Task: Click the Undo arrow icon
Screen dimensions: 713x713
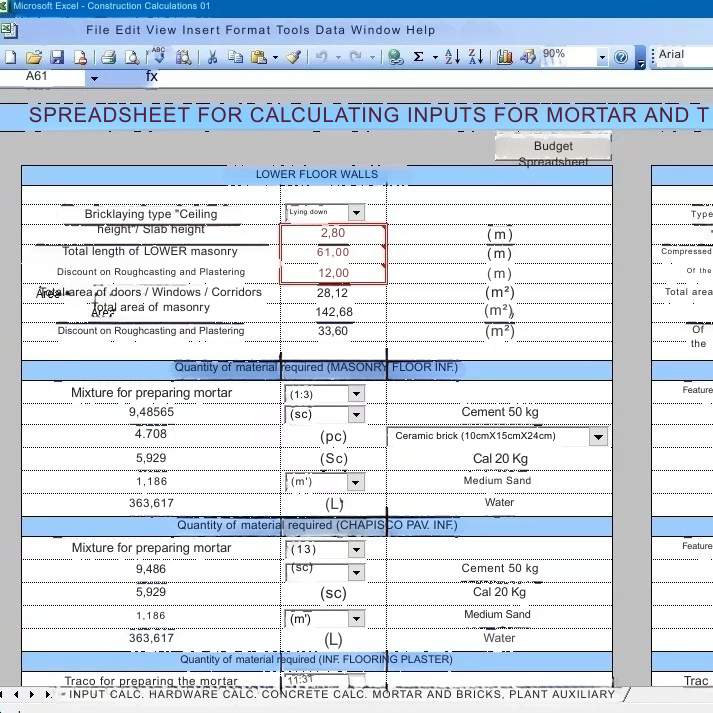Action: click(322, 57)
